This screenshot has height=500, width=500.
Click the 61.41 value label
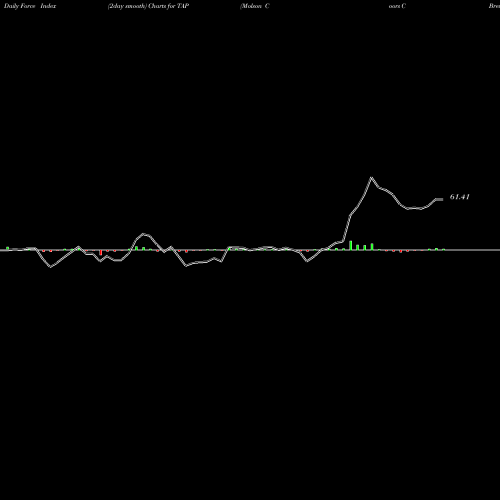pos(460,197)
